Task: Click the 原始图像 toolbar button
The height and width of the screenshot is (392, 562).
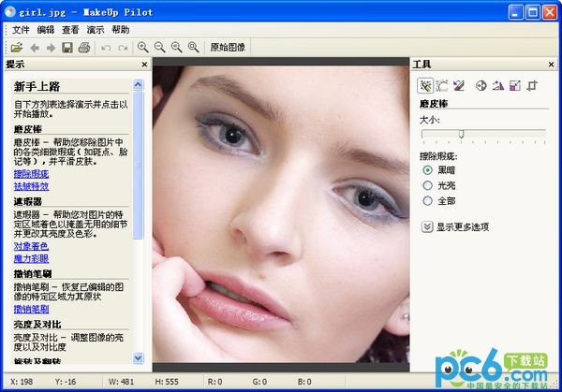Action: [228, 48]
